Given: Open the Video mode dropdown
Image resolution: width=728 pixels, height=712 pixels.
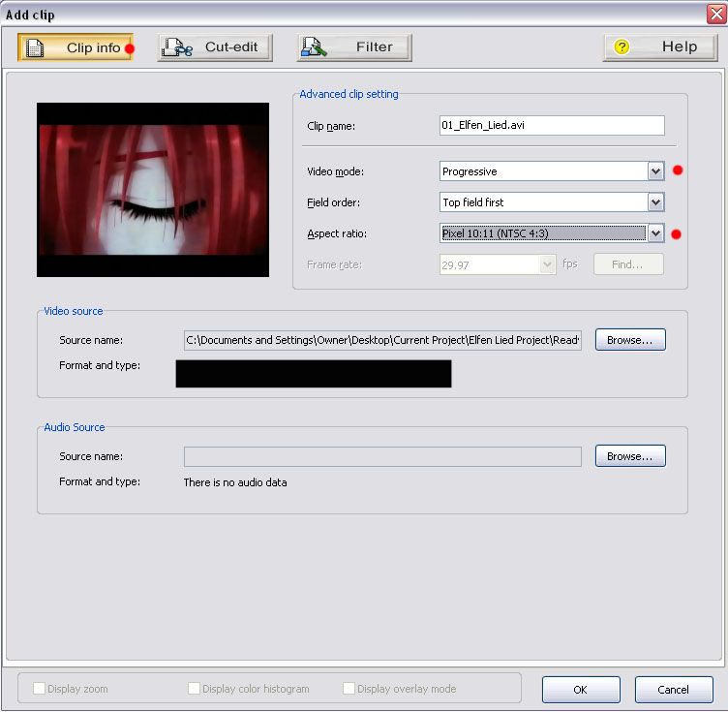Looking at the screenshot, I should click(552, 171).
